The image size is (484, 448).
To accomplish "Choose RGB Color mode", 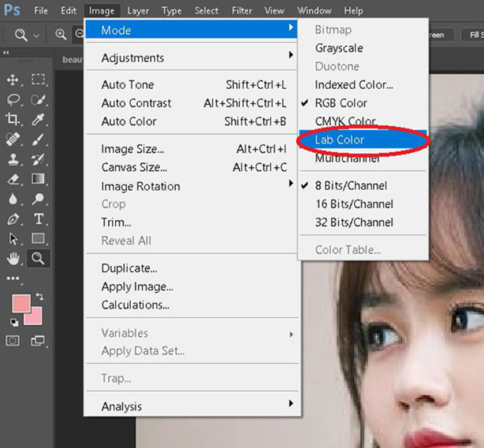I will [x=363, y=103].
